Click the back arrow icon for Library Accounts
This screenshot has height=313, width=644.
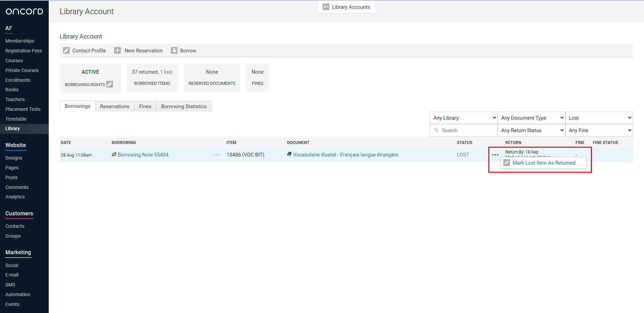click(326, 7)
